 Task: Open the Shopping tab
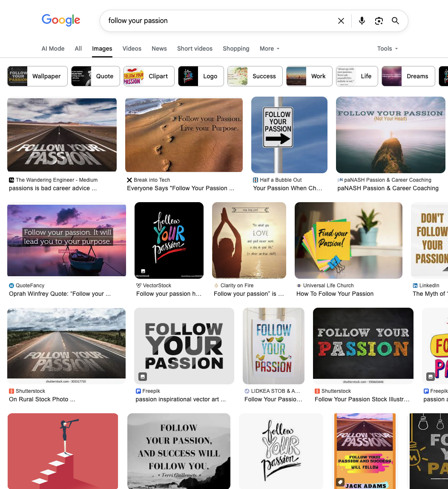pyautogui.click(x=236, y=49)
